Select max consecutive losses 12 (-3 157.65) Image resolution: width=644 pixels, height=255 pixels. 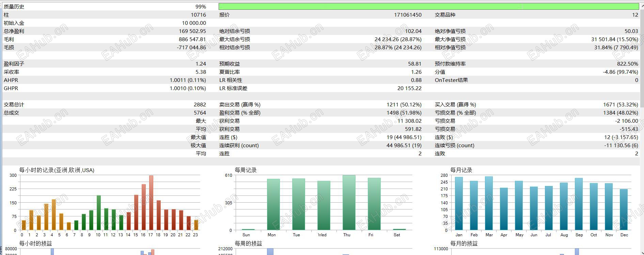pyautogui.click(x=621, y=137)
